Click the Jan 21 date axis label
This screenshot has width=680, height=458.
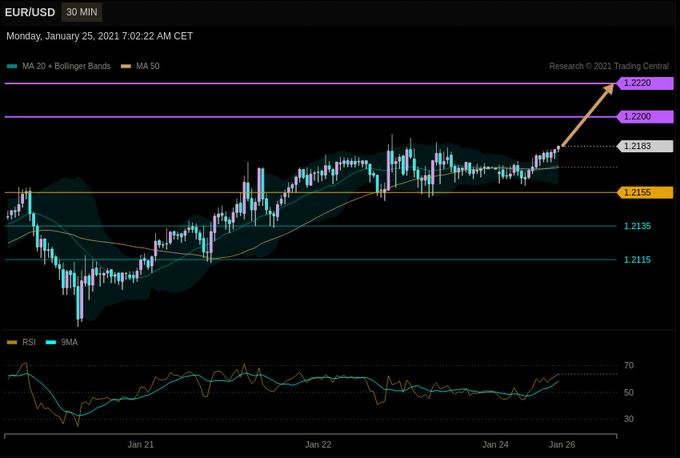point(141,445)
